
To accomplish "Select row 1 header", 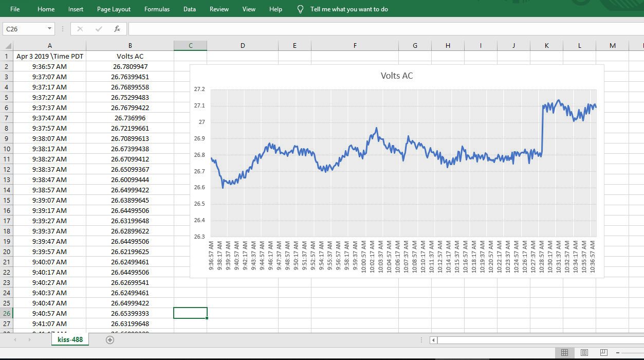I will click(x=7, y=56).
